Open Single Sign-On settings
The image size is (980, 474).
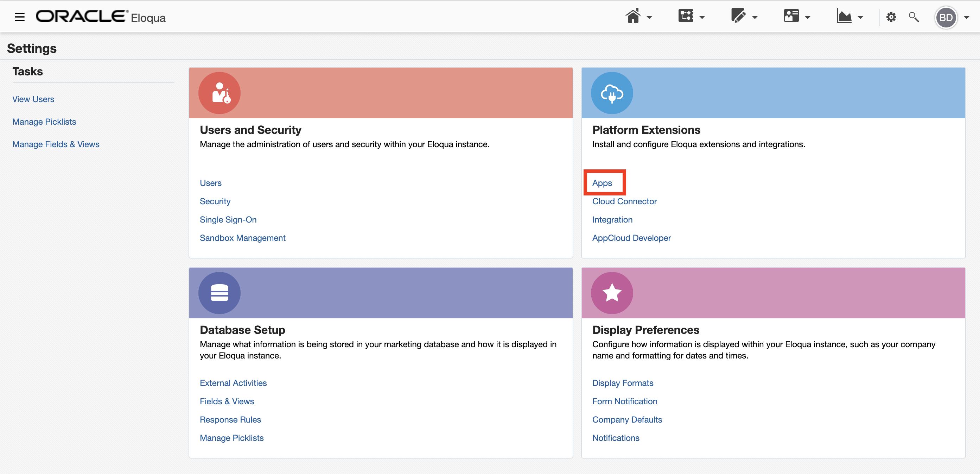[x=228, y=220]
